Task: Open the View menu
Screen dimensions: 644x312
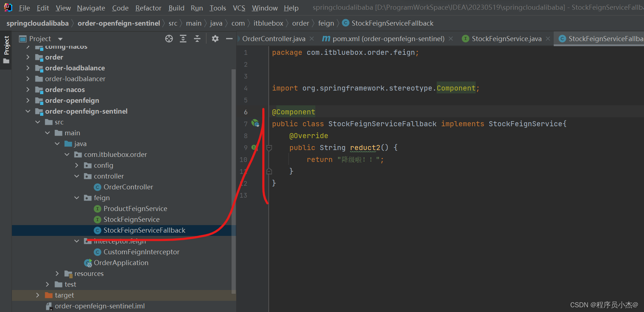Action: pos(63,8)
